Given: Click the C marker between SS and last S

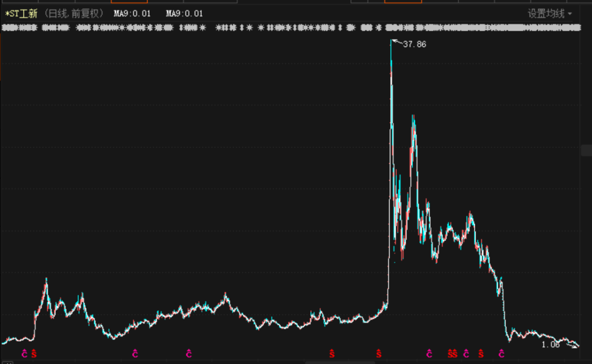Looking at the screenshot, I should [x=466, y=354].
